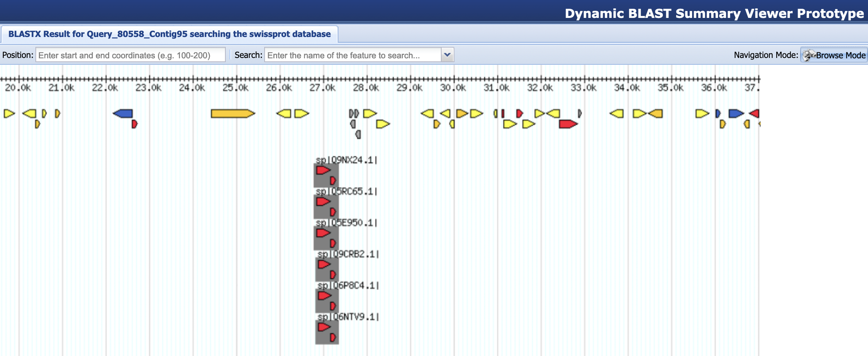Click the sp|Q9NX24.1| hit label

[346, 160]
